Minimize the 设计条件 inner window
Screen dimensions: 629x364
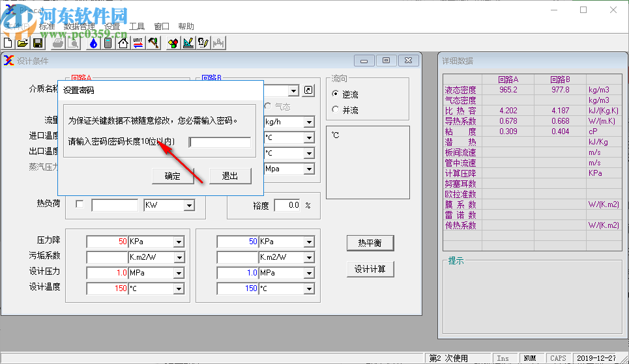pos(364,61)
